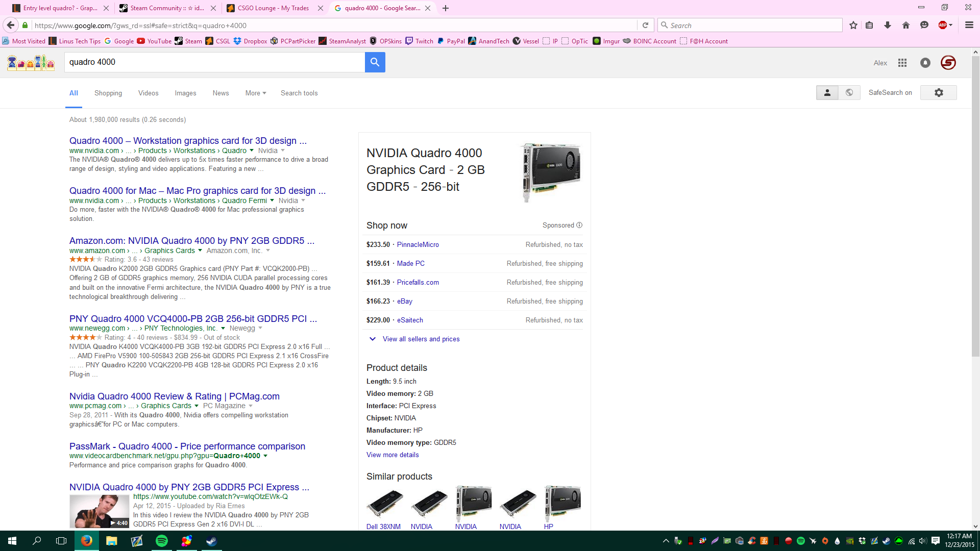The width and height of the screenshot is (980, 551).
Task: Open Google search settings gear
Action: 939,92
